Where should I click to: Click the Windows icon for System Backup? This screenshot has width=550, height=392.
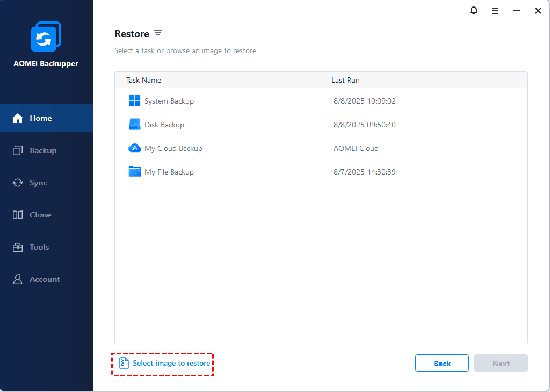pyautogui.click(x=135, y=101)
